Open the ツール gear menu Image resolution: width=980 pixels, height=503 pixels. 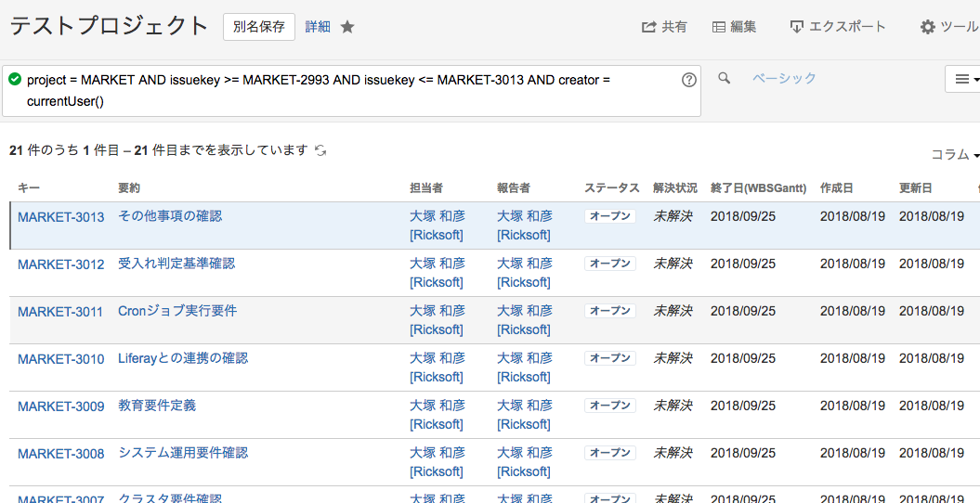[949, 27]
